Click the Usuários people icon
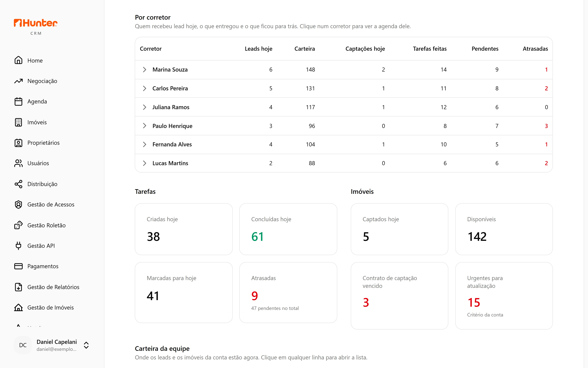This screenshot has width=588, height=368. 19,163
